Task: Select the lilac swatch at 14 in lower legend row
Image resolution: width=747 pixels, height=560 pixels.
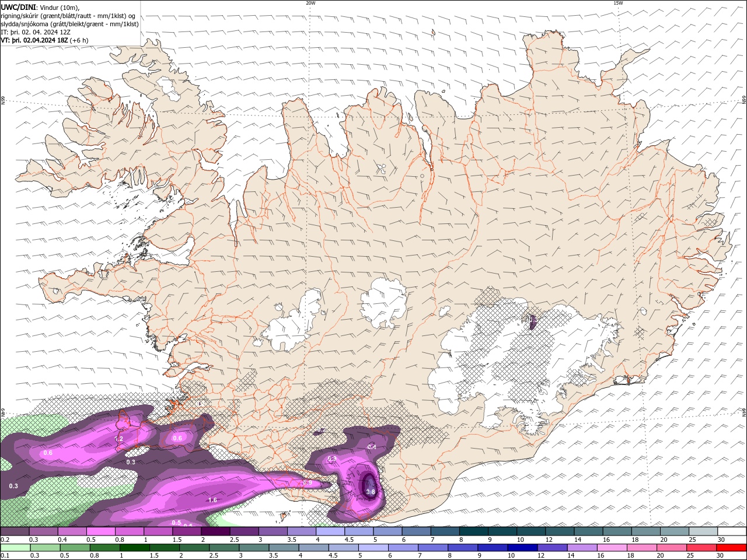Action: tap(582, 548)
